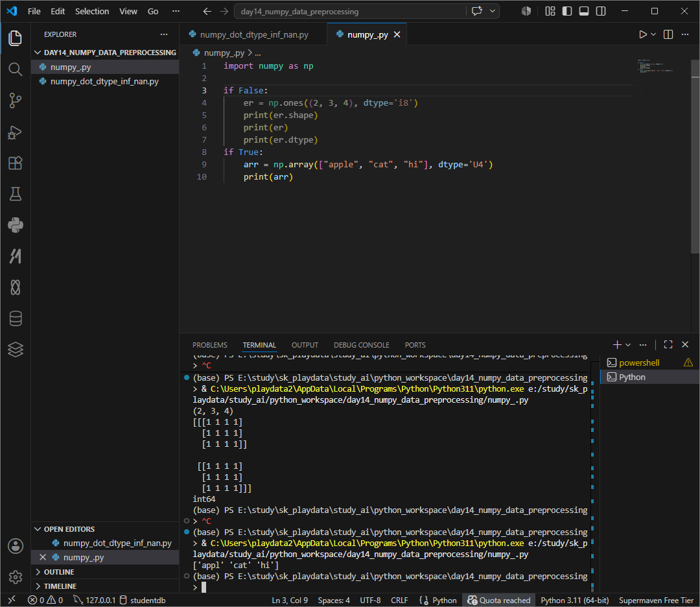This screenshot has height=607, width=700.
Task: Open the stacked layers icon view in activity bar
Action: [15, 350]
